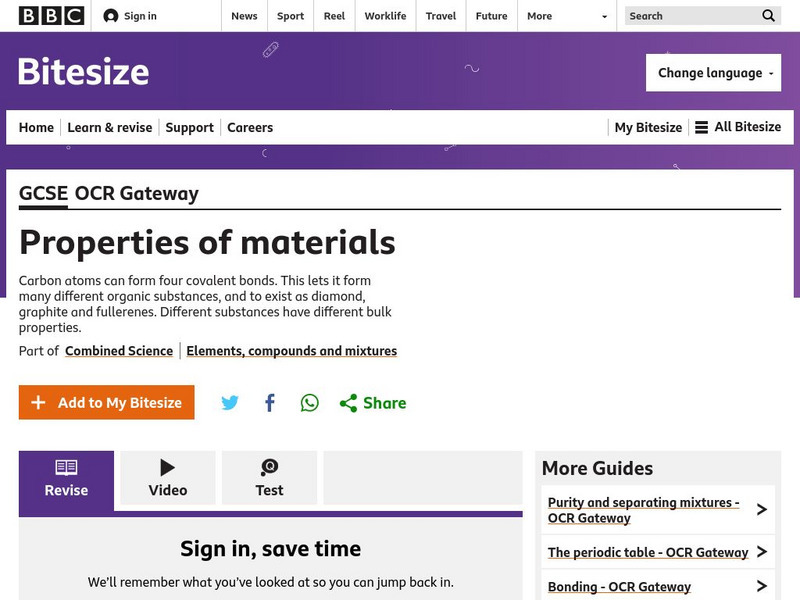Open arrow beside Bonding - OCR Gateway
The image size is (800, 600).
pos(762,586)
